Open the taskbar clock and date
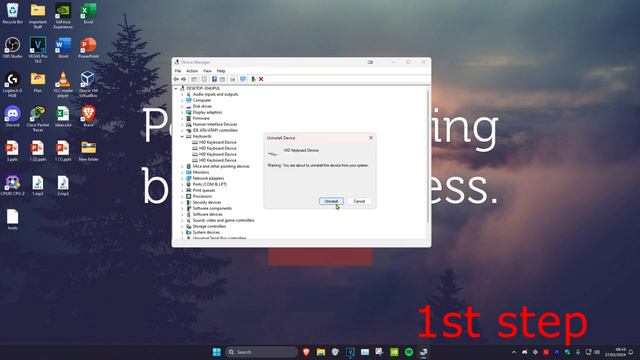The height and width of the screenshot is (360, 640). tap(615, 352)
